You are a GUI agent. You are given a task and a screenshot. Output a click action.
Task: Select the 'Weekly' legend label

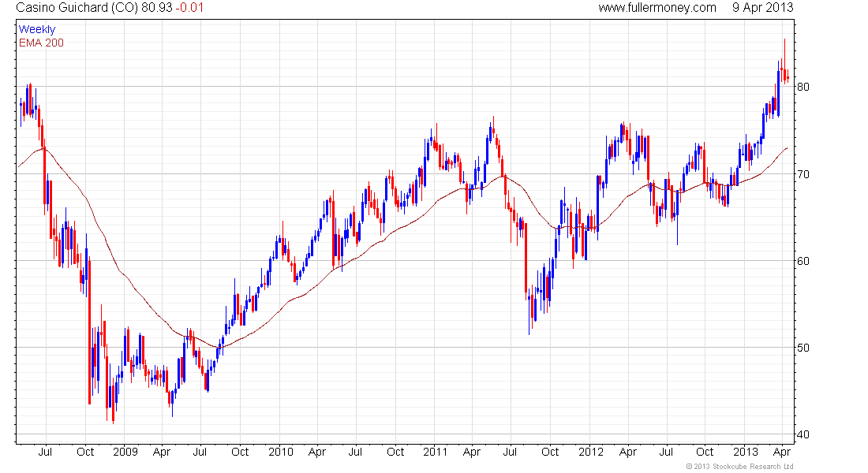37,29
